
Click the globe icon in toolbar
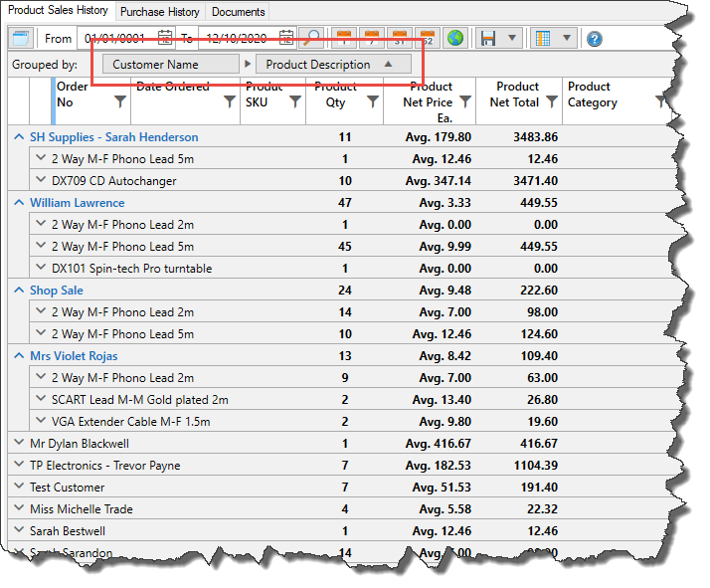(x=454, y=39)
